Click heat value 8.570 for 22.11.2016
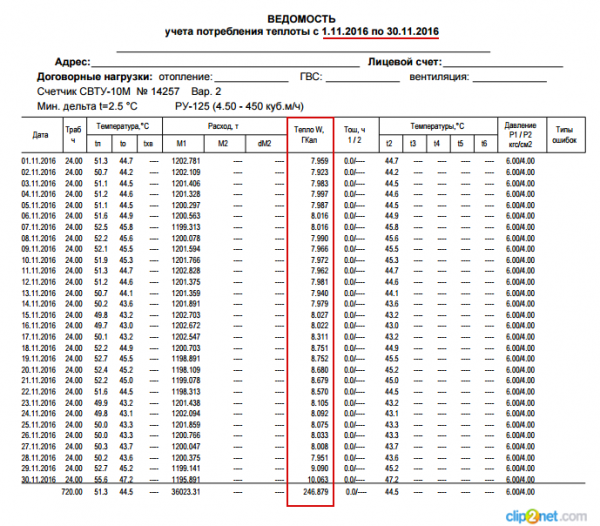 (x=320, y=392)
